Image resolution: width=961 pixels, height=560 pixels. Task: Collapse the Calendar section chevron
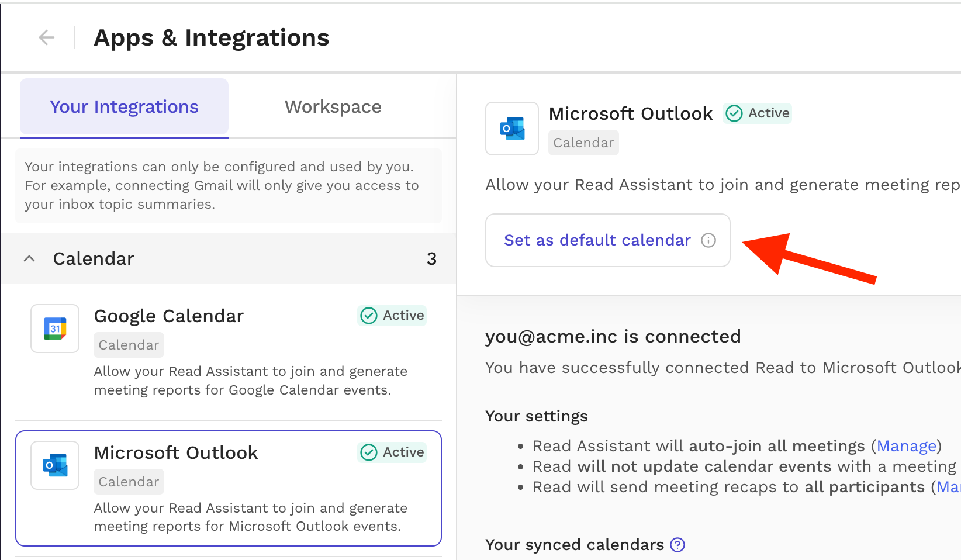(x=29, y=258)
